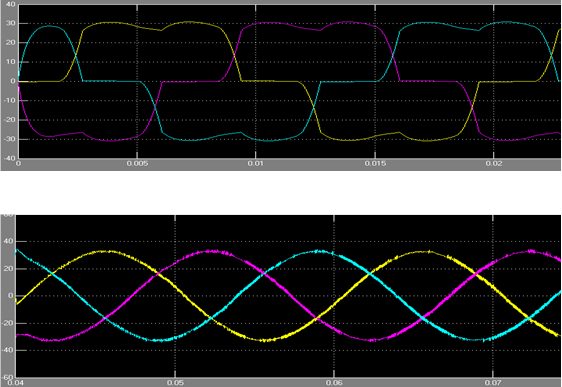Select the -40 tick on sinusoidal scope axis
Screen dimensions: 562x387
coord(8,350)
